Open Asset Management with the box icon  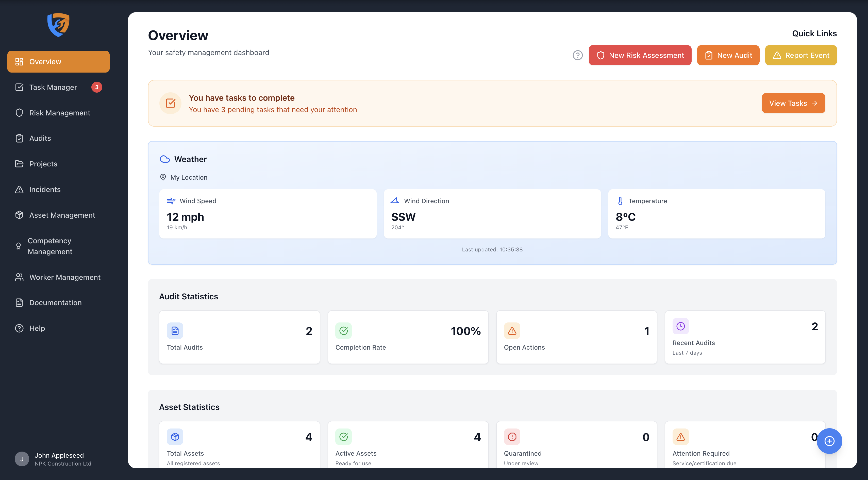(19, 215)
